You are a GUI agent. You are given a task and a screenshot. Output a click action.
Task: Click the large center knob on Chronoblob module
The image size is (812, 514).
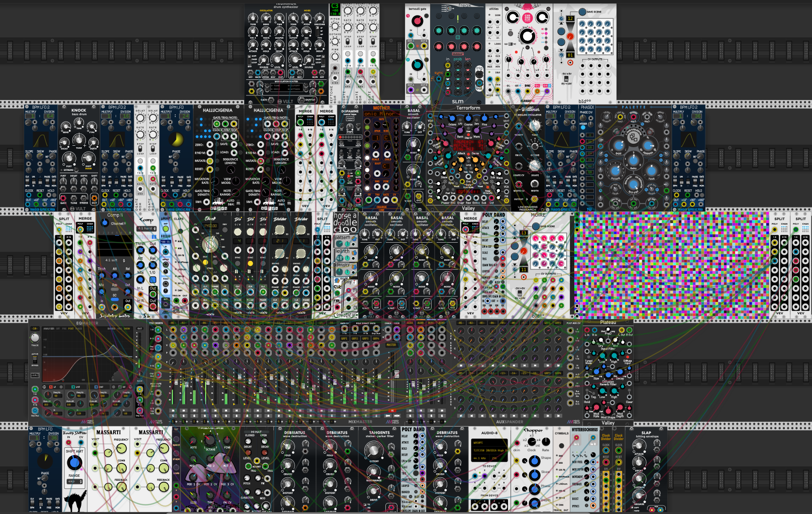tap(527, 36)
